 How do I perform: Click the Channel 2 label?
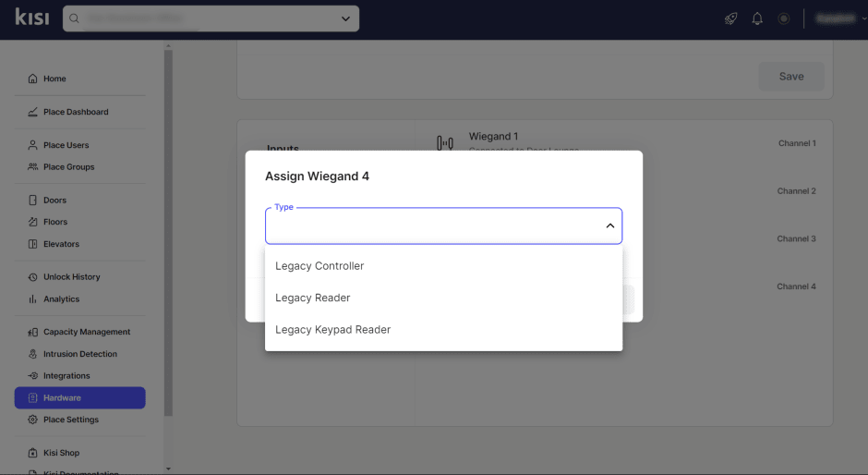(x=797, y=191)
